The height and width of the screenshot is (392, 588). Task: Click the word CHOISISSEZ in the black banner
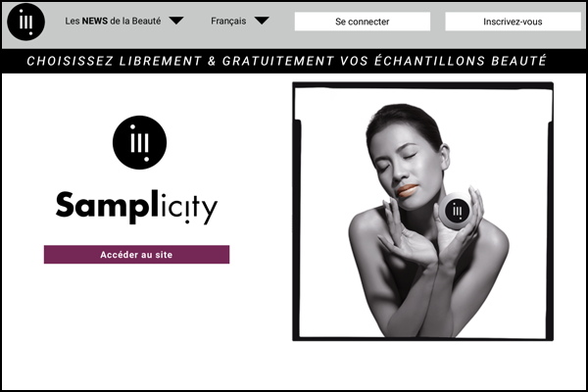click(x=71, y=61)
